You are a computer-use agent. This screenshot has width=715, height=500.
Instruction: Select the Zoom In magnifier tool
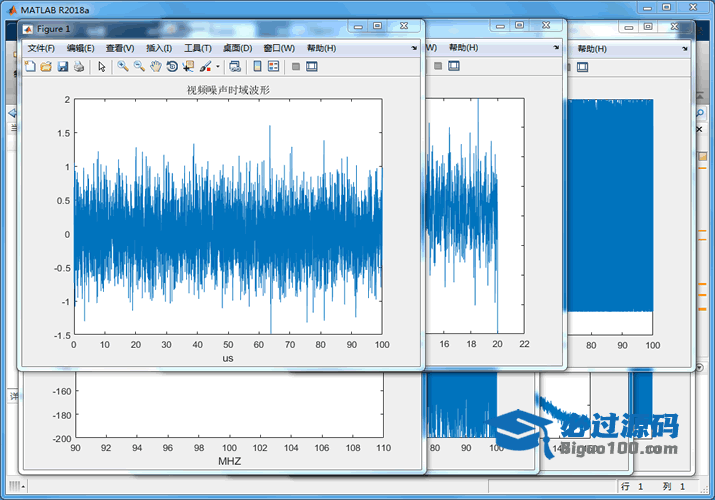(x=122, y=67)
